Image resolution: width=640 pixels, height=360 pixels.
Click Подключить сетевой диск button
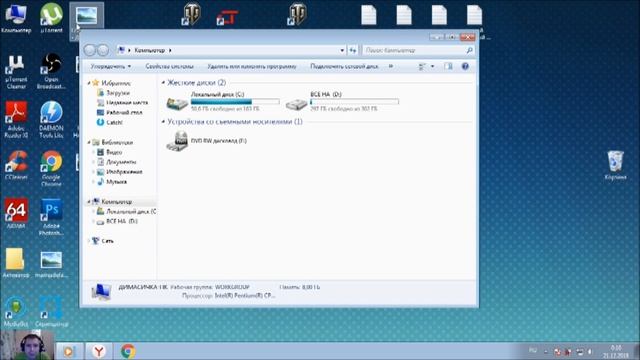pos(344,66)
